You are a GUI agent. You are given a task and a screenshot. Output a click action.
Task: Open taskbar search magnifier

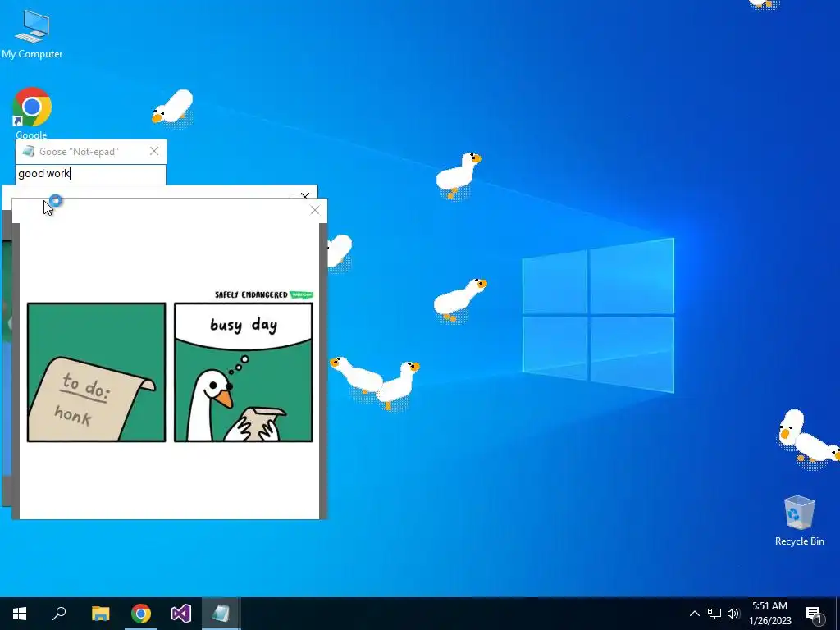tap(59, 614)
